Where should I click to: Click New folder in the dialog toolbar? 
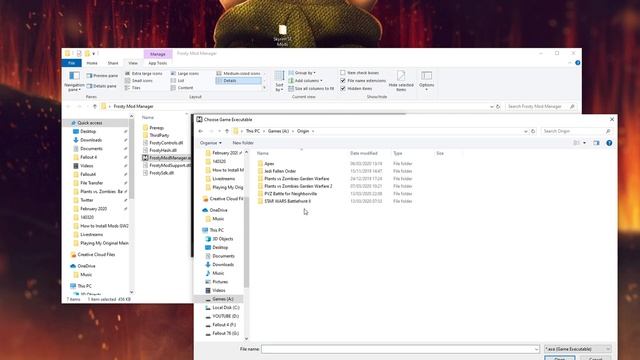point(243,143)
